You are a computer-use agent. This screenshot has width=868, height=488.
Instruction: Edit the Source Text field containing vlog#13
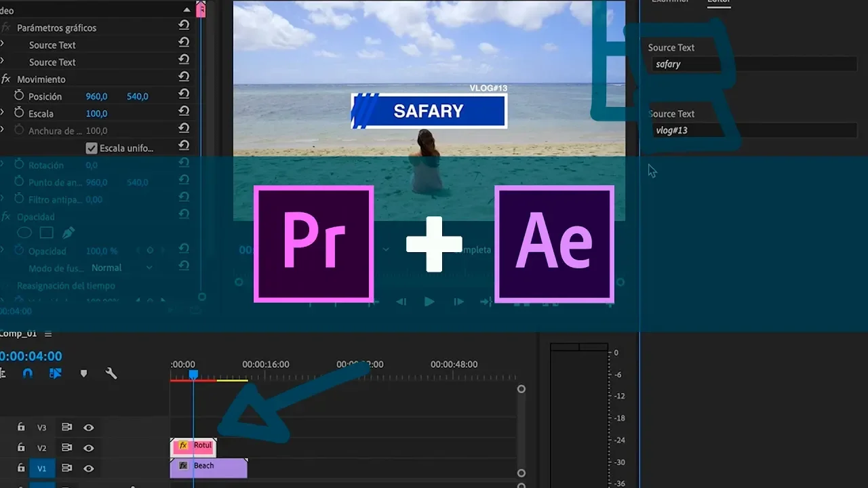coord(754,130)
